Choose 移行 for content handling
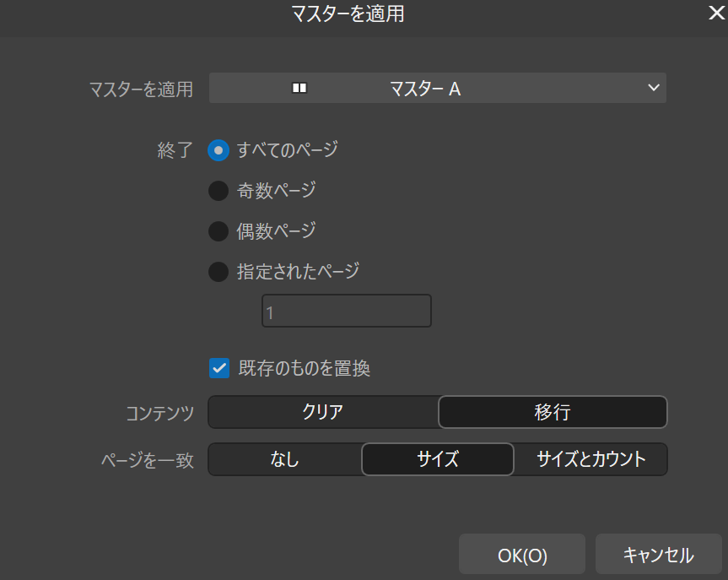Image resolution: width=728 pixels, height=580 pixels. 553,412
